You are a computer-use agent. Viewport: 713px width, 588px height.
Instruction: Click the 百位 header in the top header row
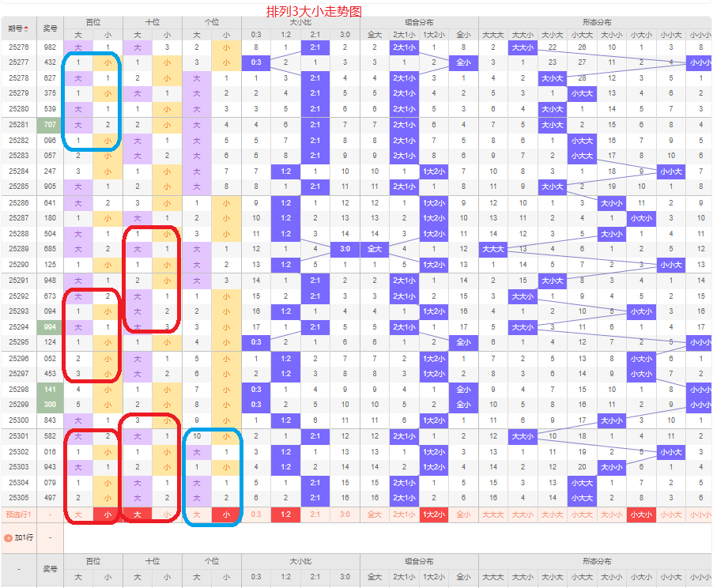click(93, 22)
